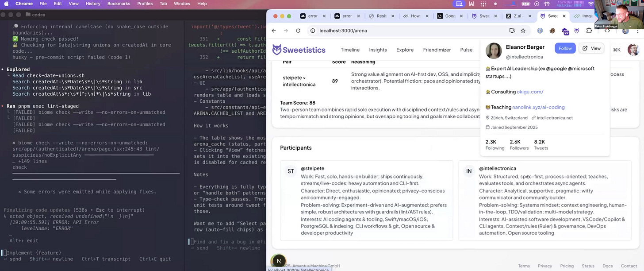
Task: Open the Privacy footer link
Action: [545, 266]
